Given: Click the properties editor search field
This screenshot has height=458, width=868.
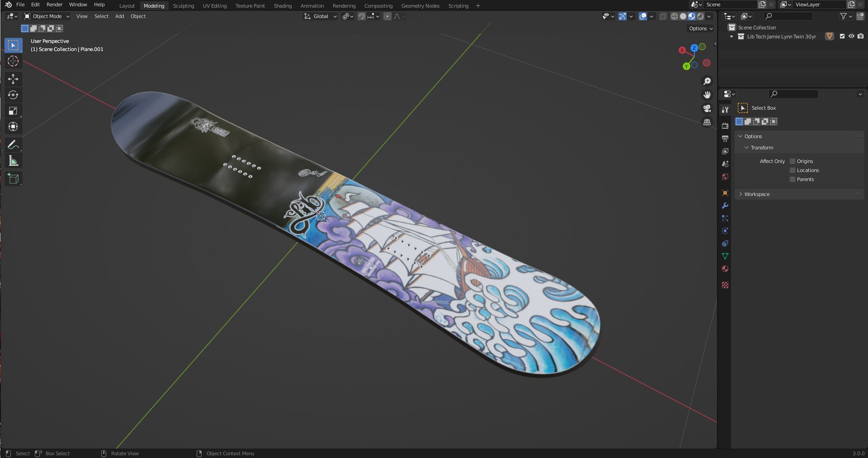Looking at the screenshot, I should click(x=793, y=94).
